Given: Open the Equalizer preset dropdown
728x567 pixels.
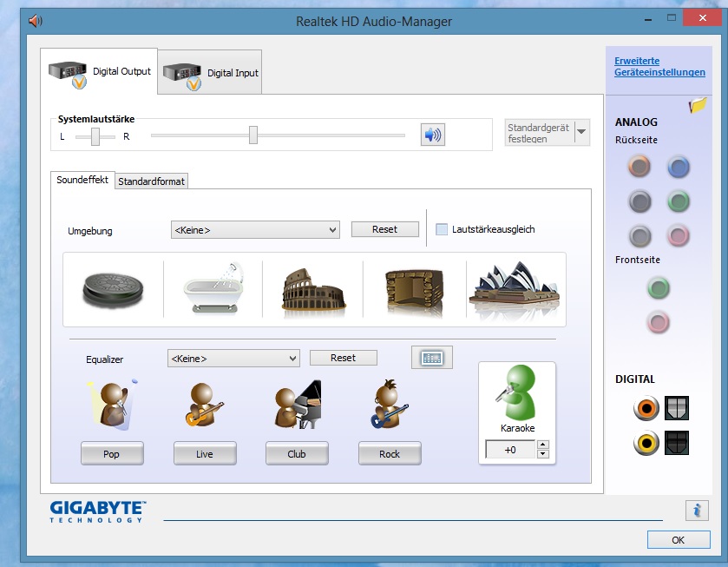Looking at the screenshot, I should click(x=233, y=359).
